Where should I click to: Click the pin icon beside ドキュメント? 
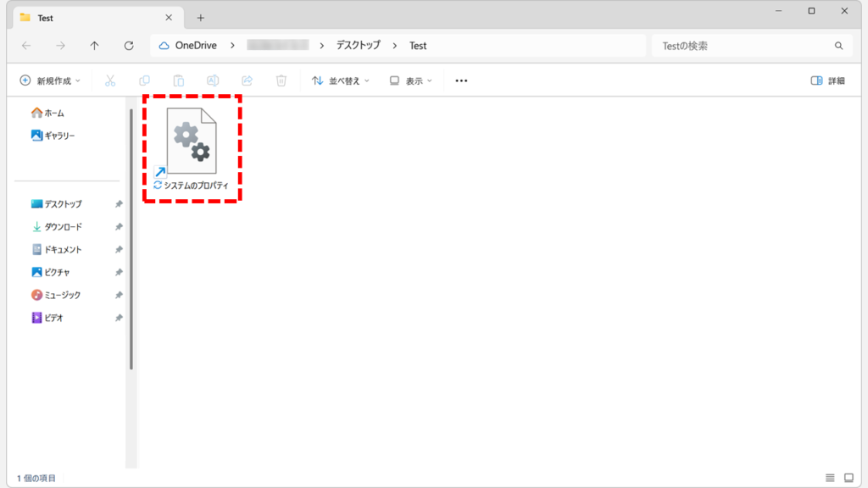pos(119,250)
